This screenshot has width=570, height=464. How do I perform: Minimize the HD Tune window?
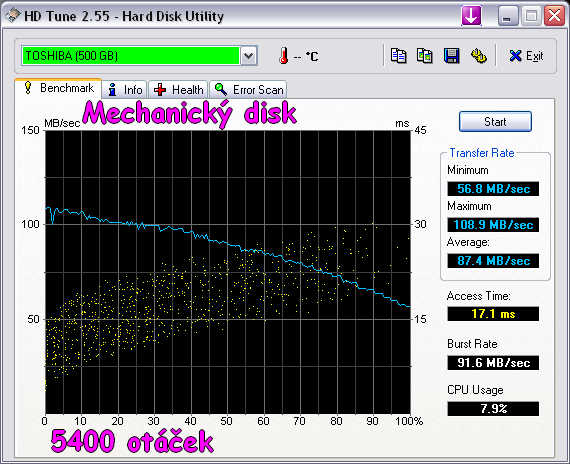point(508,16)
